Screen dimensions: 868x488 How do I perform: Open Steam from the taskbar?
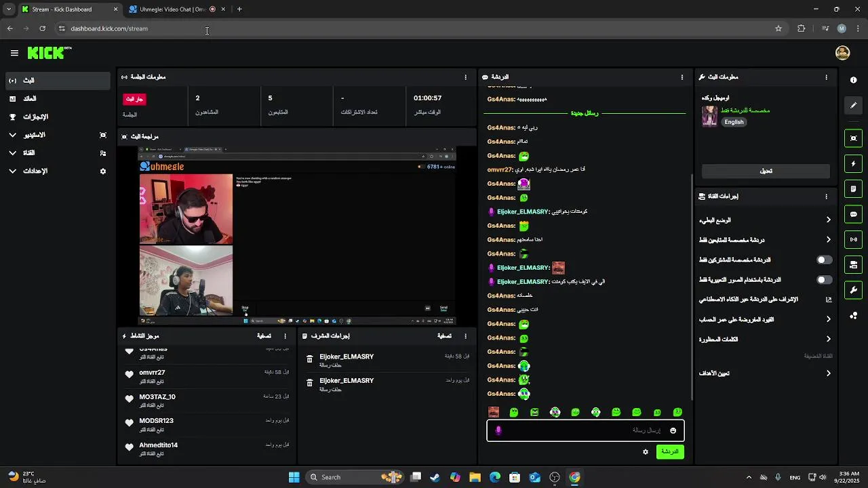(435, 477)
